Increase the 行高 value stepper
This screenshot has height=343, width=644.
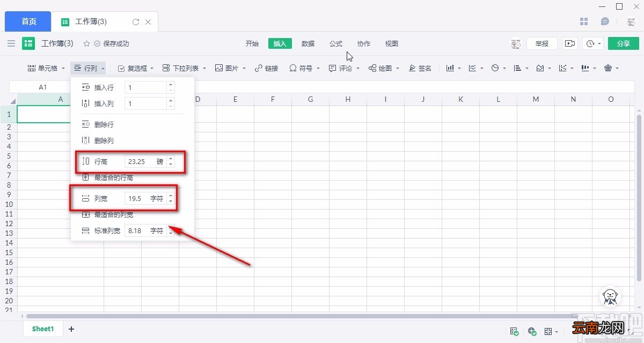[171, 158]
